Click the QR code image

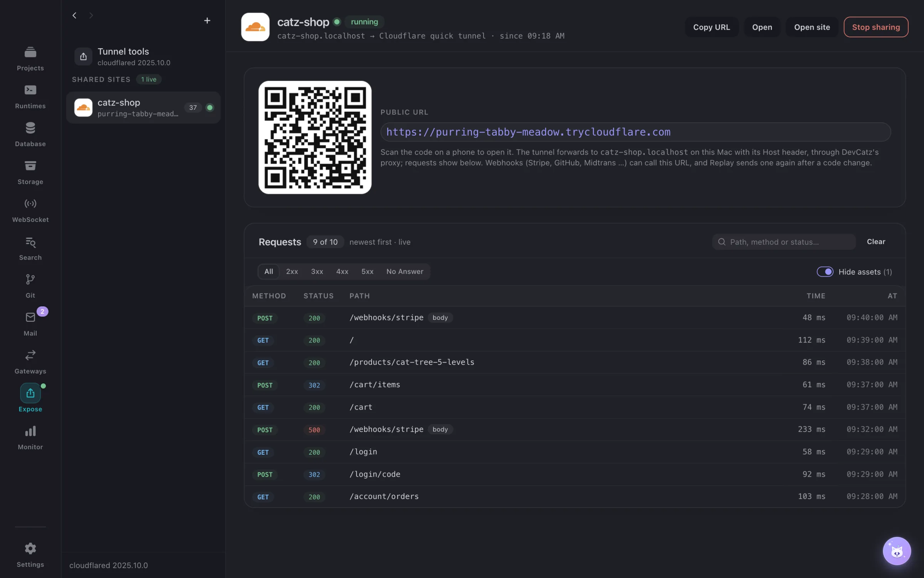(315, 137)
